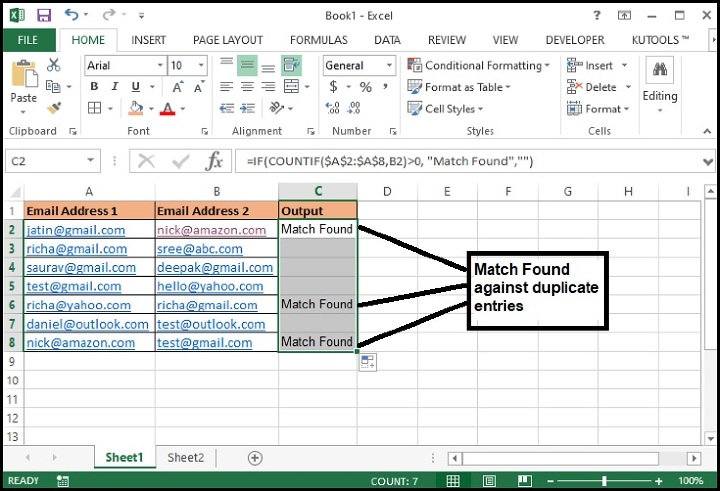Open Auto Fill Options button below C8
The image size is (720, 491).
click(367, 362)
